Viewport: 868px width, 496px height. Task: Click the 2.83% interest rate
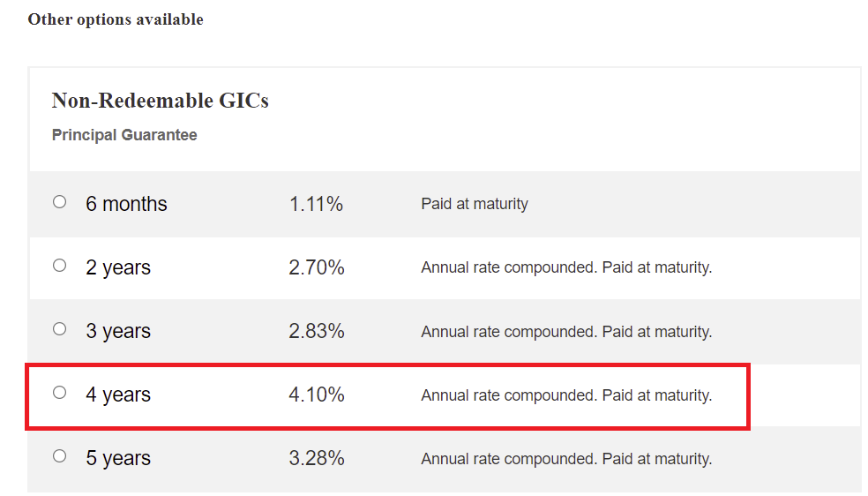[x=316, y=331]
